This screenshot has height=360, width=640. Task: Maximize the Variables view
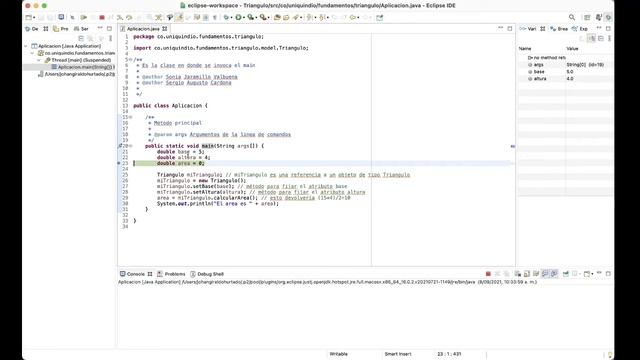[608, 29]
